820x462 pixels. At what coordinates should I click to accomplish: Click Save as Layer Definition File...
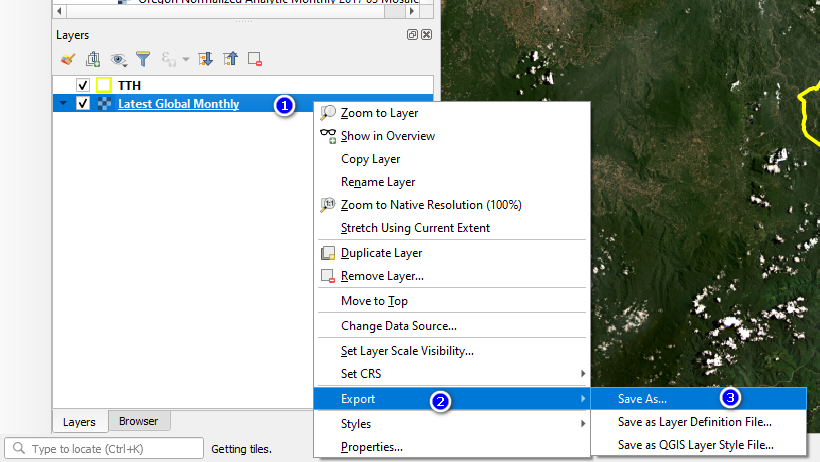[x=699, y=422]
